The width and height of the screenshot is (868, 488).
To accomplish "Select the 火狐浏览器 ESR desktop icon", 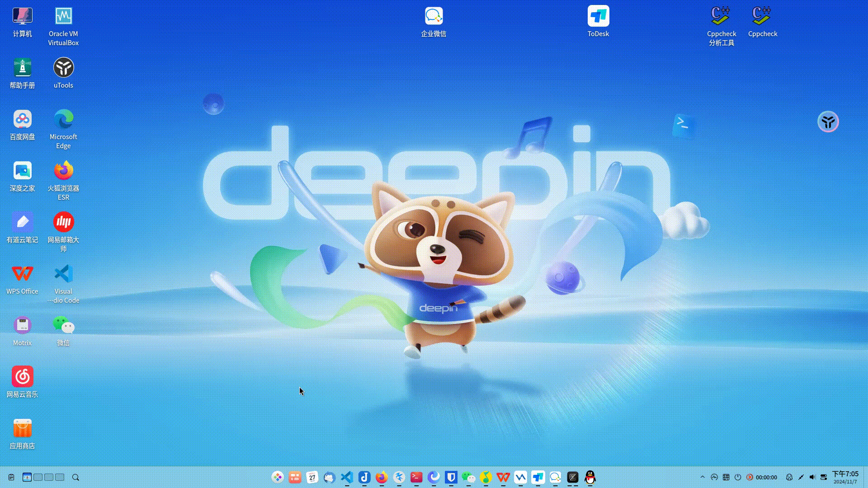I will point(63,181).
